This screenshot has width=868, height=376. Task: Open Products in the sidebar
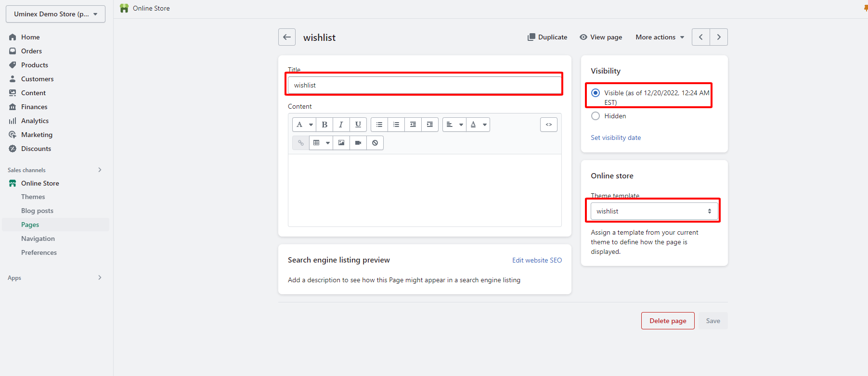pyautogui.click(x=35, y=65)
